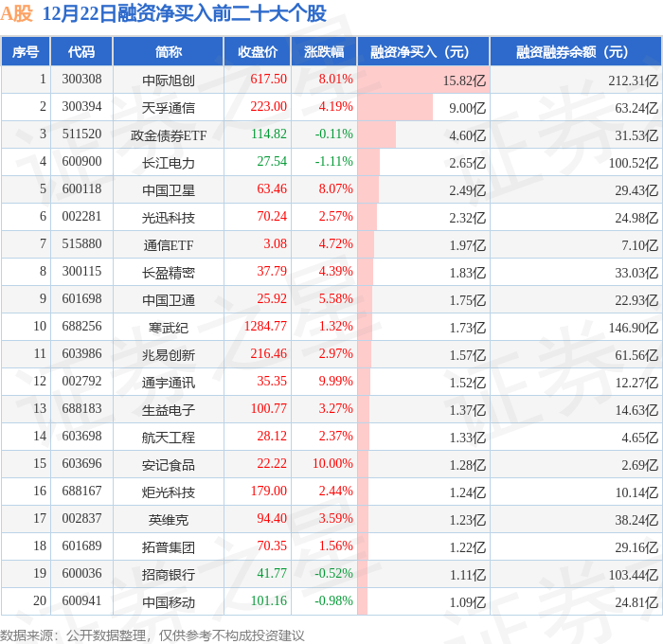Select the name 通宇通讯
The image size is (663, 644).
click(x=169, y=383)
